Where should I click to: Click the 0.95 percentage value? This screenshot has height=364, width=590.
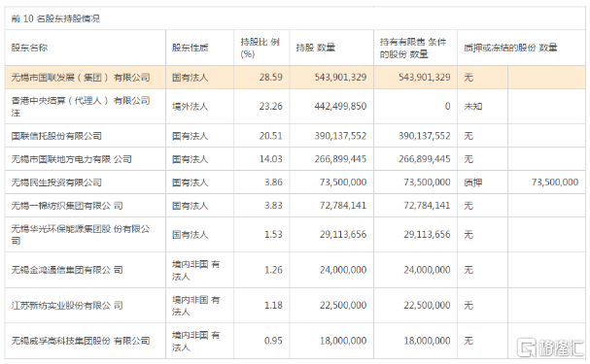point(273,341)
